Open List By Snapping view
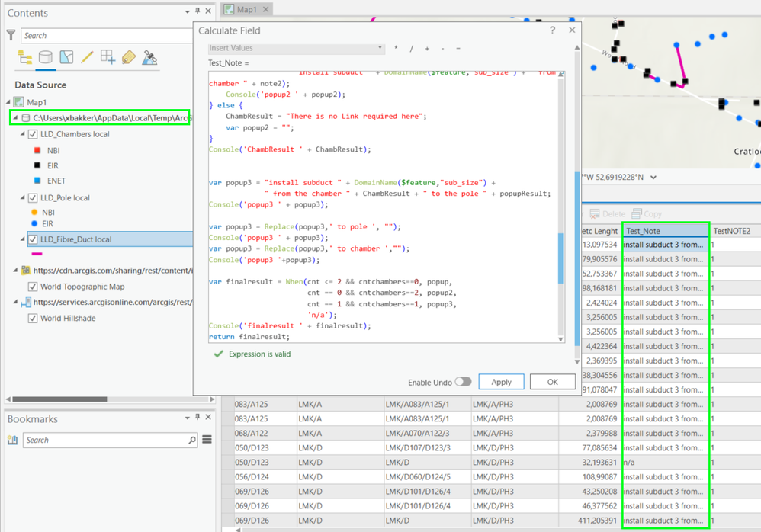Screen dimensions: 761x532 click(108, 58)
